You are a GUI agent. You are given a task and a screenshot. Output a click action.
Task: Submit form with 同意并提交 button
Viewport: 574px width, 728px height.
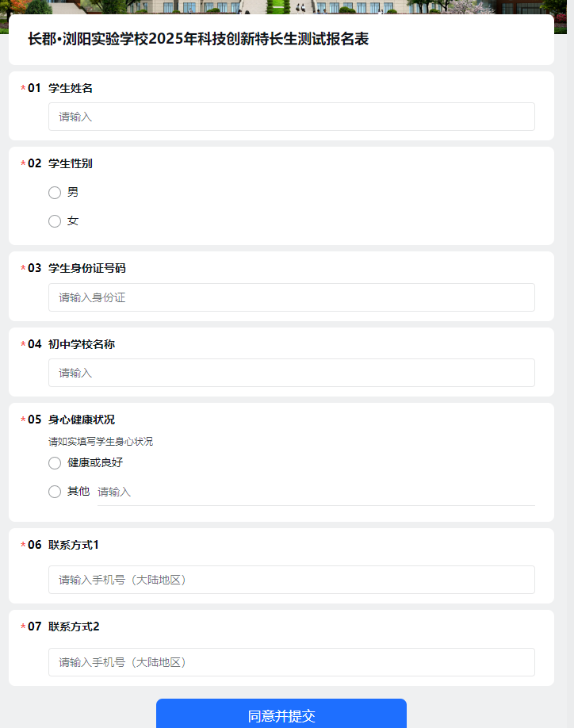coord(281,714)
